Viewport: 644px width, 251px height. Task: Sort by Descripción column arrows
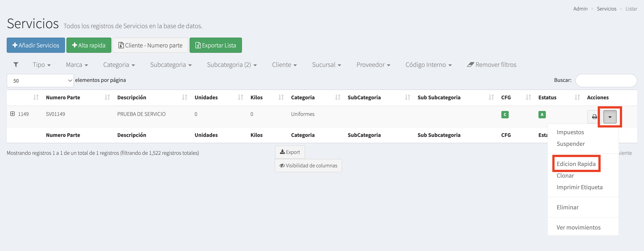[184, 97]
